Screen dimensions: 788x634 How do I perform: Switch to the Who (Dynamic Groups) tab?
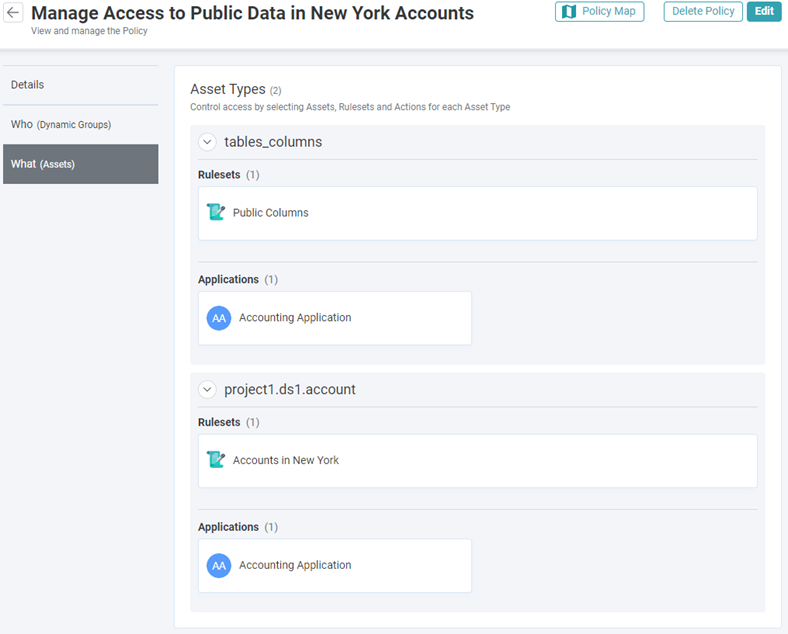click(x=61, y=124)
